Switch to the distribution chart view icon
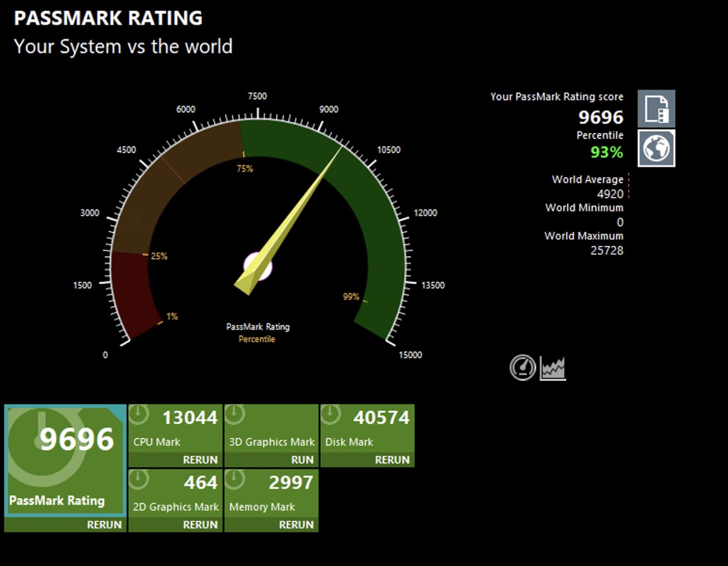This screenshot has height=566, width=728. [553, 368]
